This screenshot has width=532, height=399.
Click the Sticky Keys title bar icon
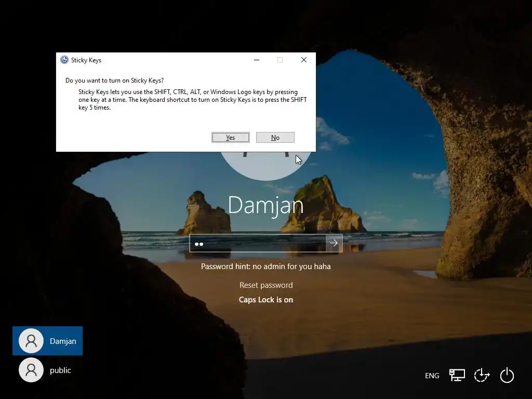[64, 60]
